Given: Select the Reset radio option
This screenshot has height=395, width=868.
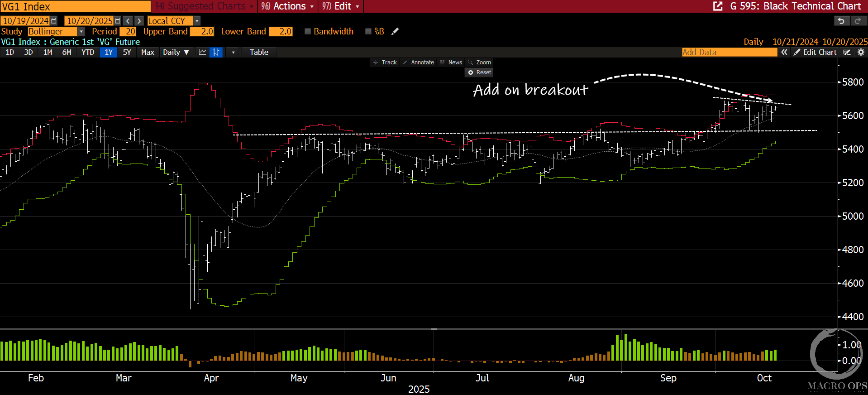Looking at the screenshot, I should point(471,72).
